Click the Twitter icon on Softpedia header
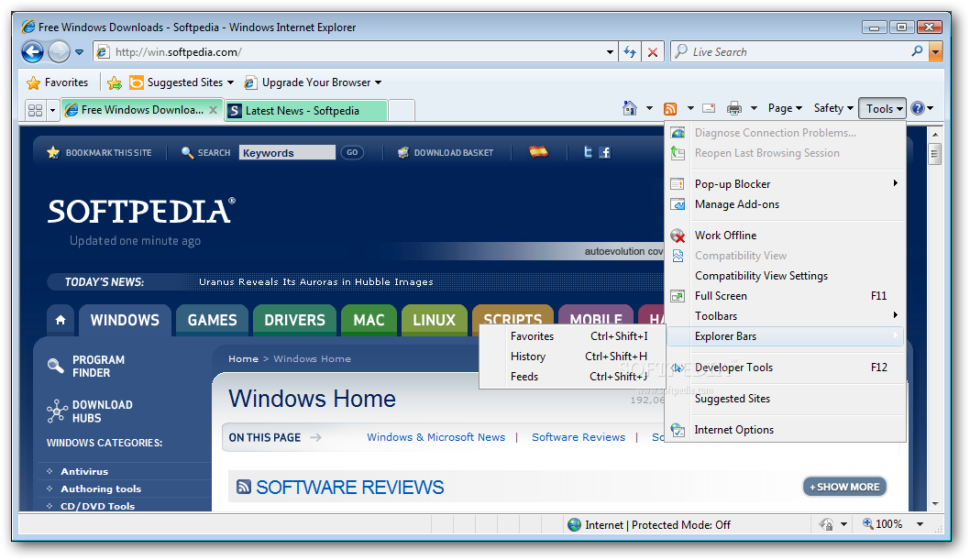 (588, 152)
